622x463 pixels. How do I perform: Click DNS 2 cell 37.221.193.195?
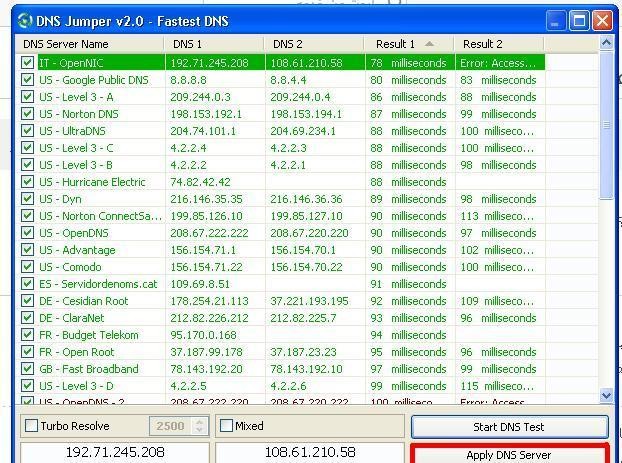pos(309,301)
